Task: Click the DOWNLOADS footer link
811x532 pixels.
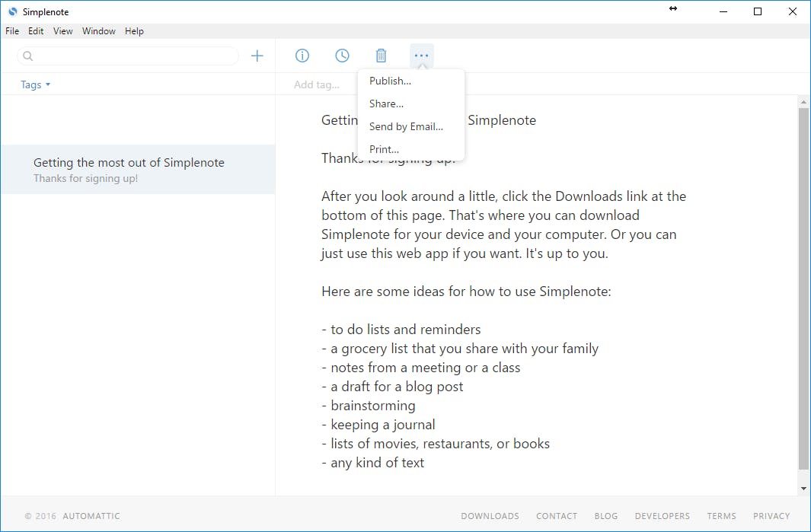Action: (490, 516)
